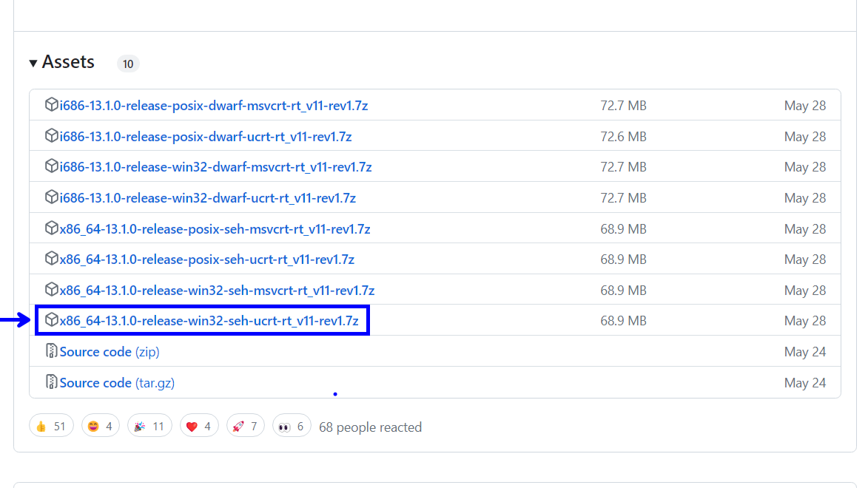Toggle the smiley reaction with 4
The width and height of the screenshot is (868, 488).
coord(100,426)
